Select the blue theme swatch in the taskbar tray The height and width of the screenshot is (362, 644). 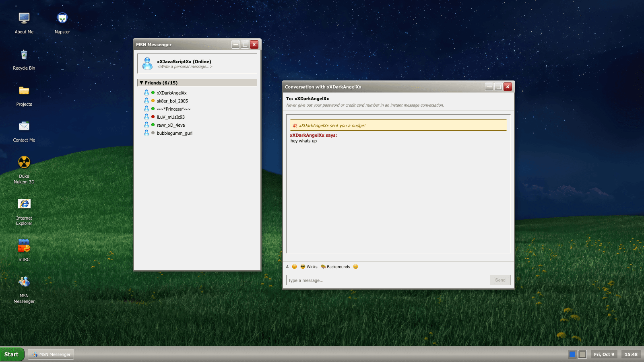(572, 354)
